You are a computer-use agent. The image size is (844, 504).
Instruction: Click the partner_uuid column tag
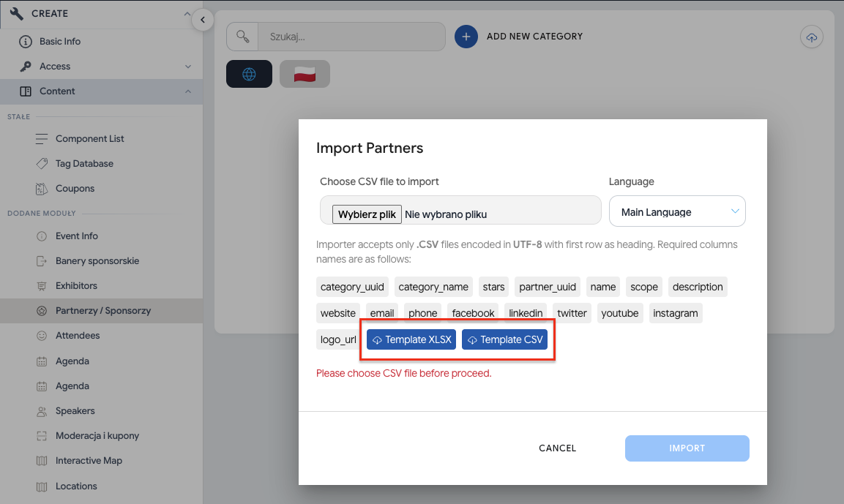click(x=548, y=287)
